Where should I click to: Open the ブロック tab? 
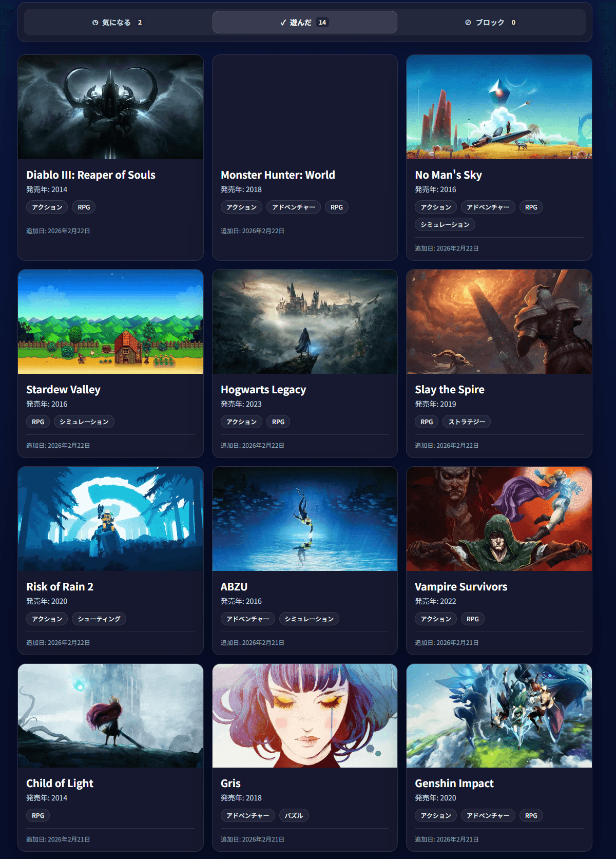coord(490,23)
